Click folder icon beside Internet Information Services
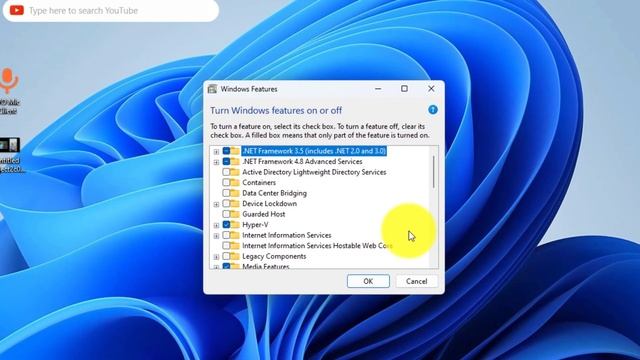The height and width of the screenshot is (360, 640). click(x=235, y=235)
